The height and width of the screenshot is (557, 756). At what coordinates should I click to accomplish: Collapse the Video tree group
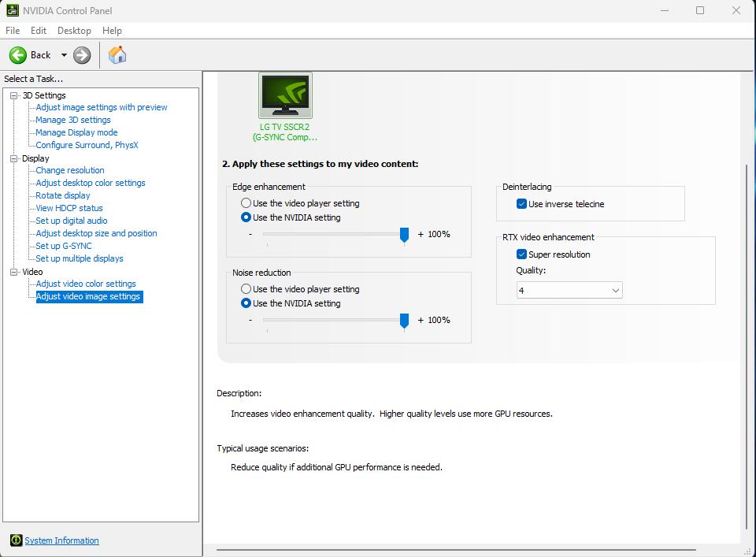(14, 272)
